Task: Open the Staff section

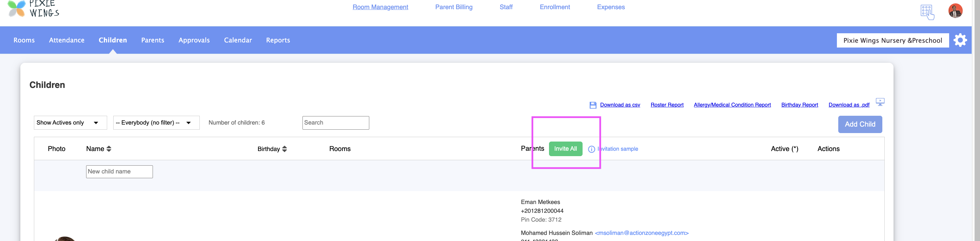Action: (506, 7)
